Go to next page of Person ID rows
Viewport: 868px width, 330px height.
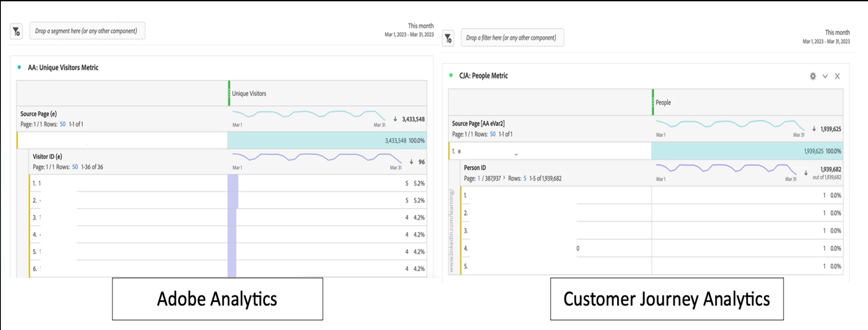(504, 178)
